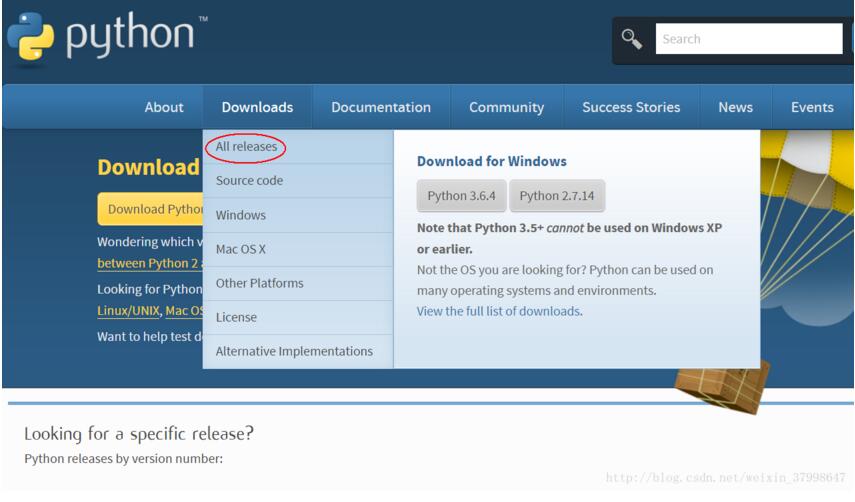This screenshot has height=502, width=855.
Task: Open View the full list of downloads link
Action: coord(498,311)
